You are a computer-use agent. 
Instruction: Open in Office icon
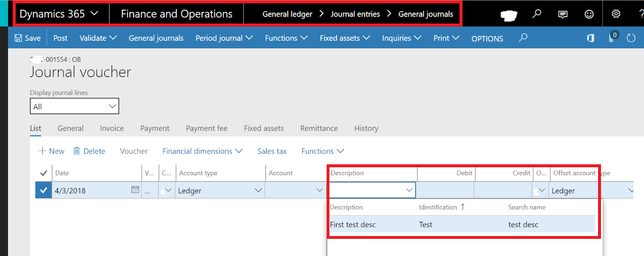click(590, 38)
